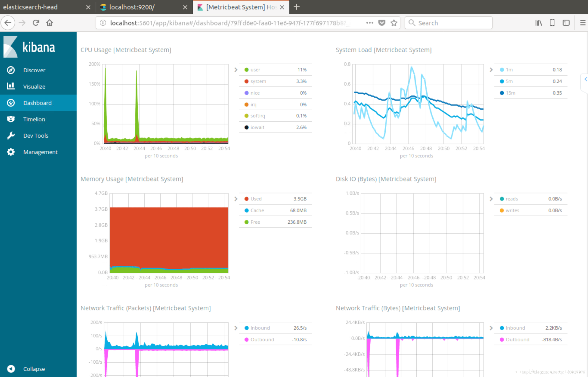This screenshot has width=588, height=377.
Task: Open the Visualize bar chart icon
Action: pos(11,86)
